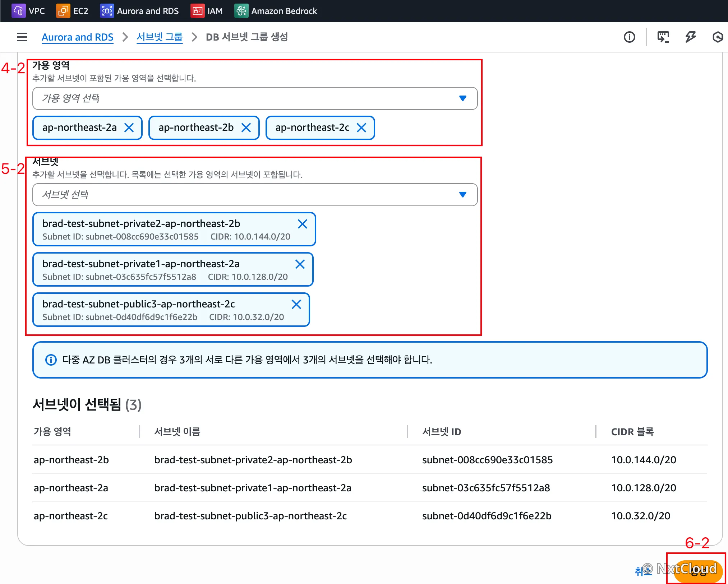Click the DB 서브넷 그룹 생성 breadcrumb text
This screenshot has height=584, width=728.
(x=246, y=37)
